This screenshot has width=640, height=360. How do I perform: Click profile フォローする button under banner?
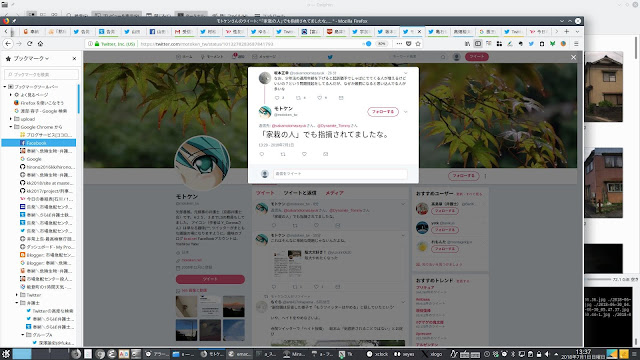463,176
